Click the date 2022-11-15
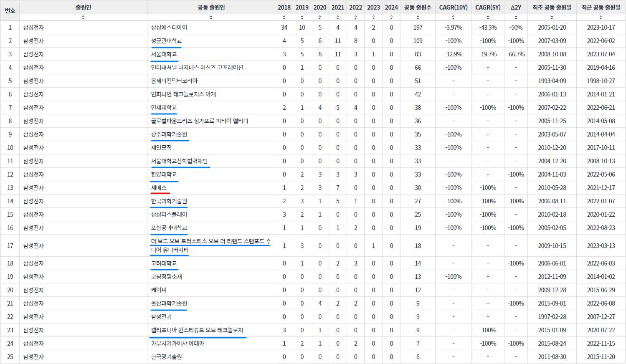 point(601,344)
